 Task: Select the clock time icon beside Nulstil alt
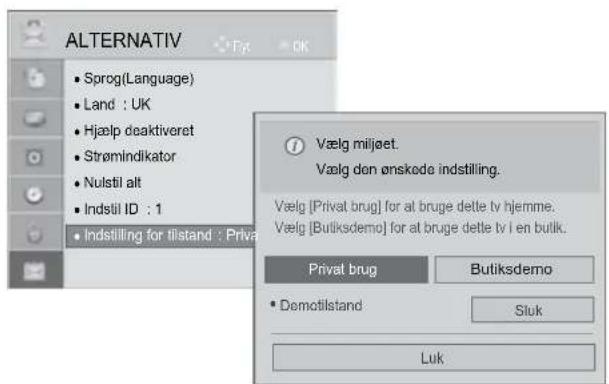(35, 194)
